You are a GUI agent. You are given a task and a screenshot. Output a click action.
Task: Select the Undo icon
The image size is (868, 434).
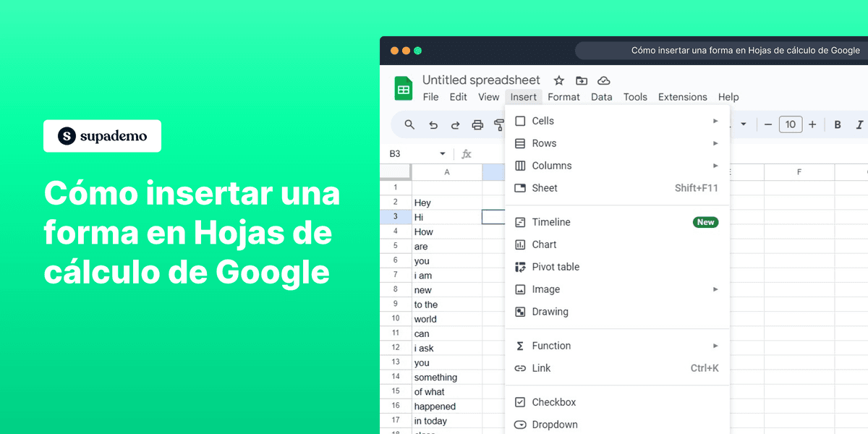pyautogui.click(x=433, y=124)
